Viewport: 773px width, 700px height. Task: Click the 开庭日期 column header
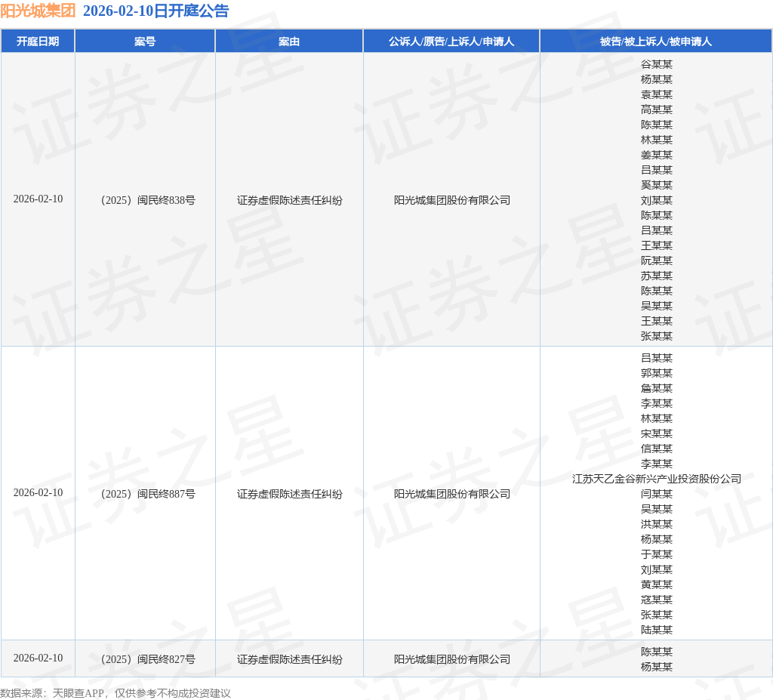pyautogui.click(x=38, y=42)
